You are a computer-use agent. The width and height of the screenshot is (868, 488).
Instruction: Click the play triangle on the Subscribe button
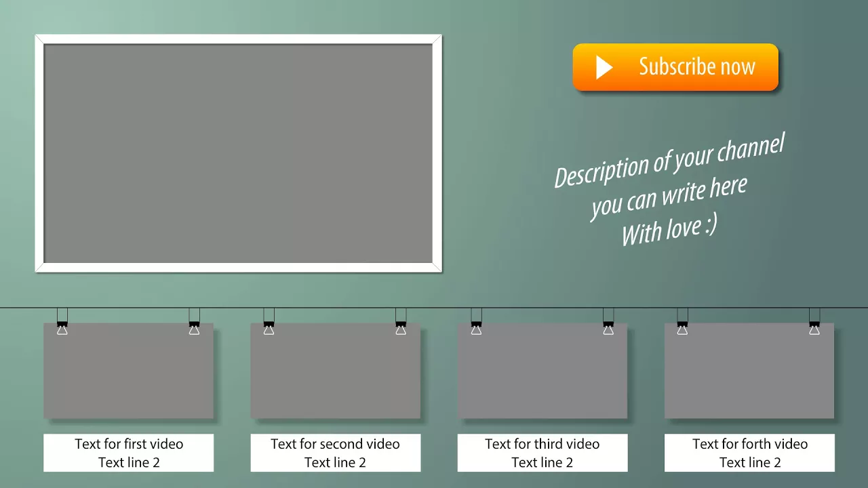(x=604, y=67)
